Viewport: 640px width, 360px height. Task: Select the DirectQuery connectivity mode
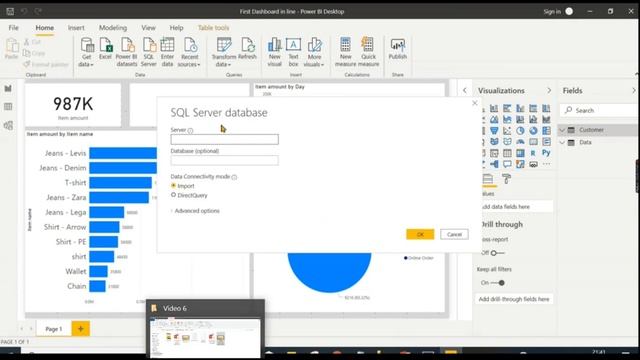point(173,195)
